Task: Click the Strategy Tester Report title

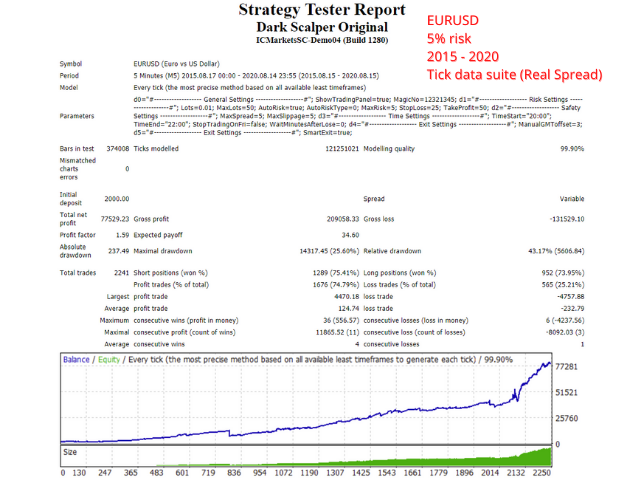Action: [322, 10]
